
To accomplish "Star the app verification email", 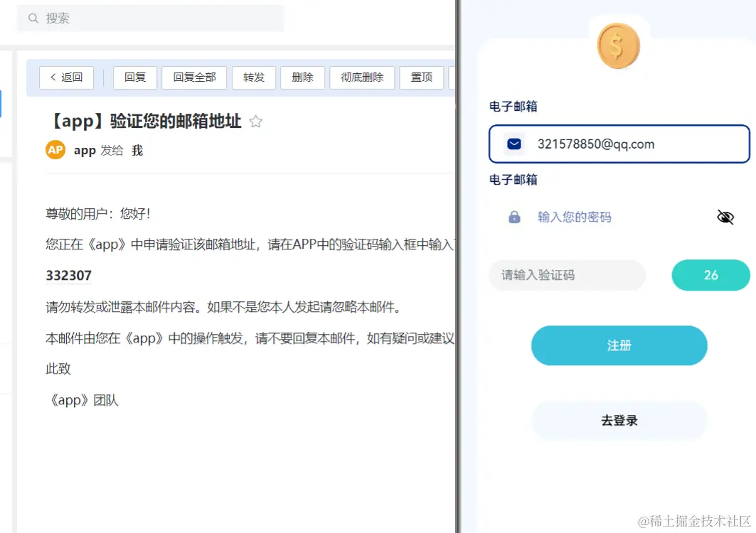I will point(255,122).
